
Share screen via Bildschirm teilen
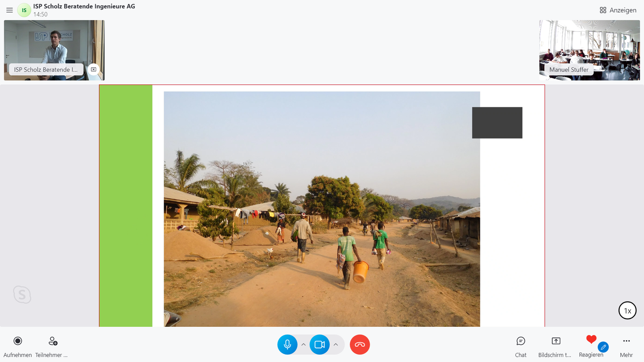coord(555,346)
